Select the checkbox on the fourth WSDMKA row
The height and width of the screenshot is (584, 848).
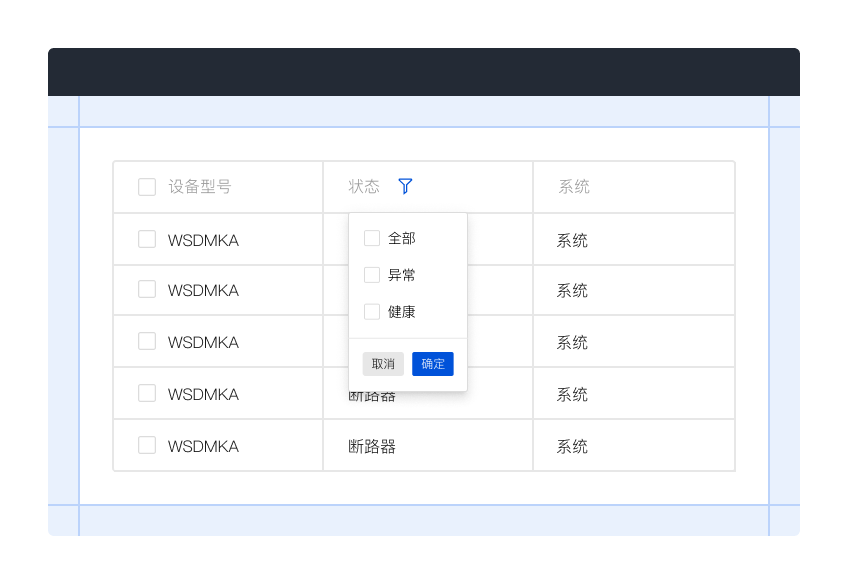click(x=147, y=393)
